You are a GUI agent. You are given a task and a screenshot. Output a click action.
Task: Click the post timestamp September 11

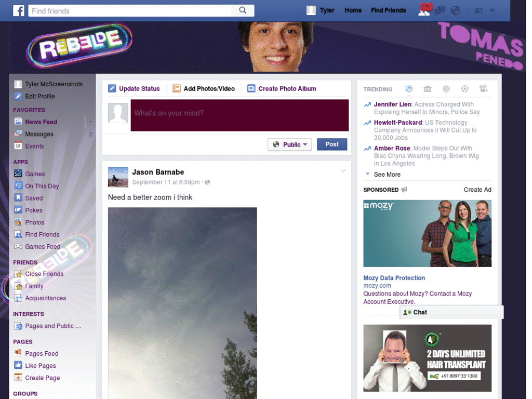point(166,182)
